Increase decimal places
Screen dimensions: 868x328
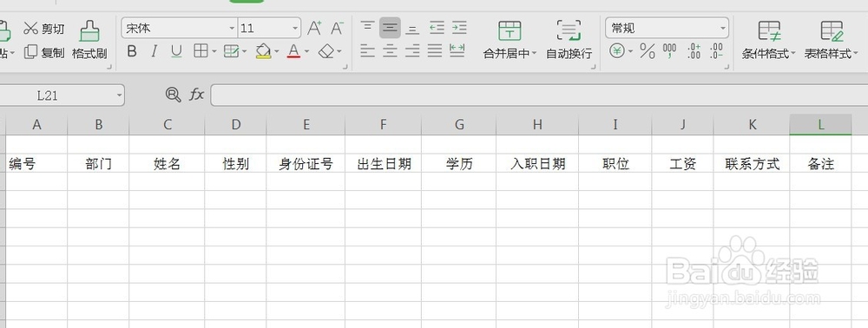coord(694,51)
